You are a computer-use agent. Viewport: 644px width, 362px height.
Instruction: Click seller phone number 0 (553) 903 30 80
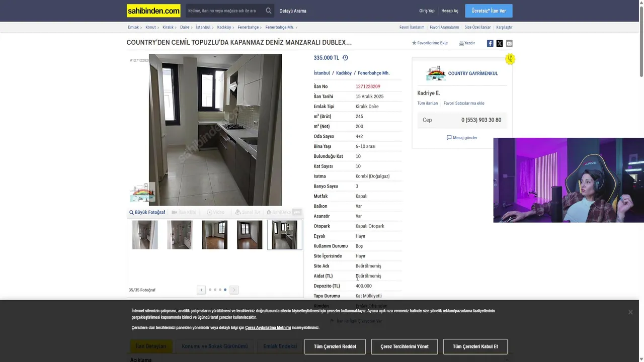[481, 120]
